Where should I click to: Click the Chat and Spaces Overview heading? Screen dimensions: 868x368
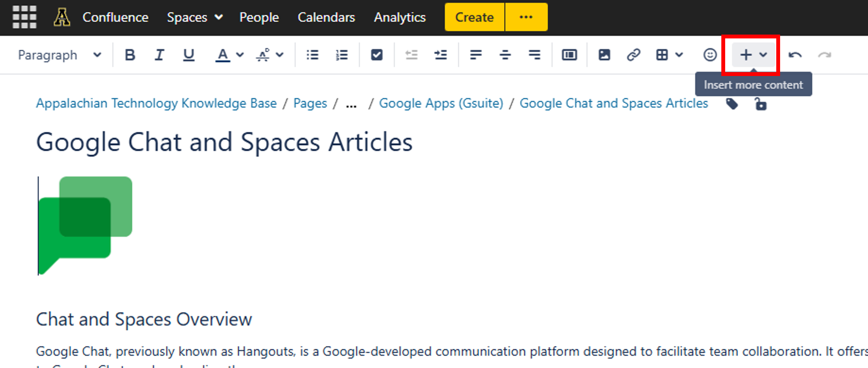point(144,319)
